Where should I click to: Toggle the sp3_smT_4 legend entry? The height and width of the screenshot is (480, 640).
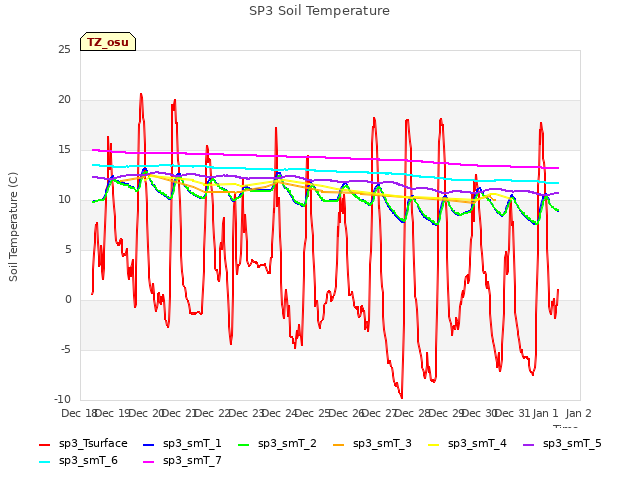[467, 443]
